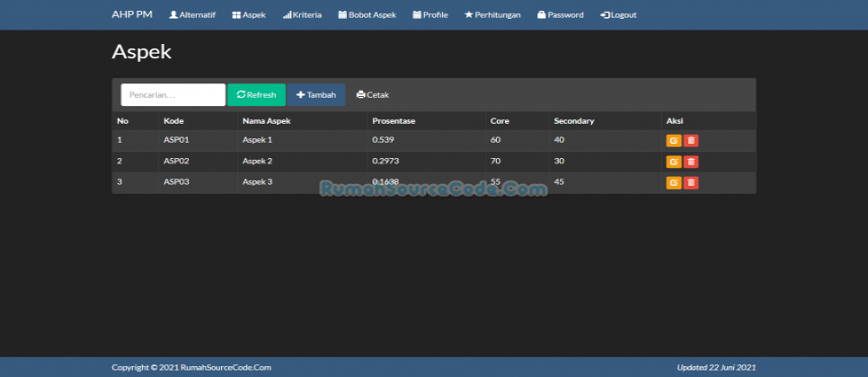Image resolution: width=868 pixels, height=377 pixels.
Task: Click the Refresh button
Action: tap(256, 94)
